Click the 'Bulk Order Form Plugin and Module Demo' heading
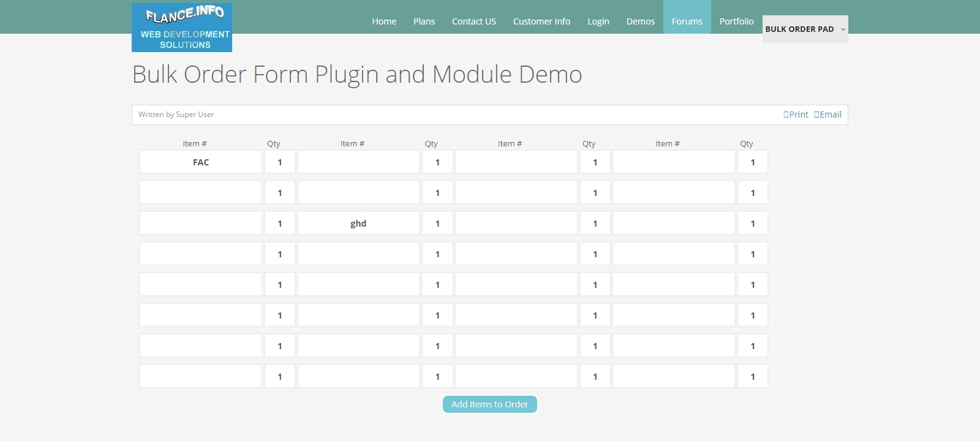This screenshot has height=441, width=980. point(357,74)
